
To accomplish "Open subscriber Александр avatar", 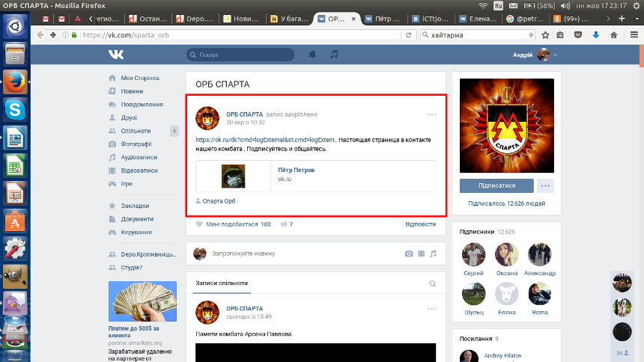I will (x=539, y=254).
